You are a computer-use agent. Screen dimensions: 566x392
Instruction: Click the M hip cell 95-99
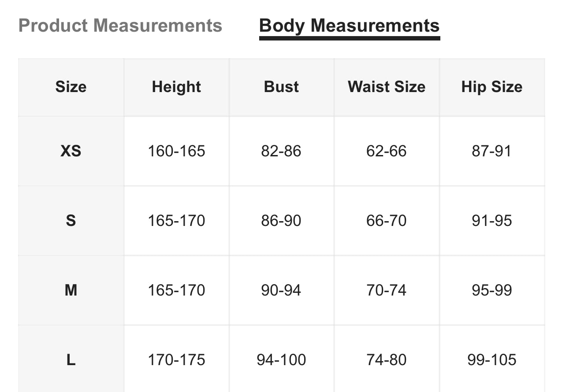coord(492,290)
